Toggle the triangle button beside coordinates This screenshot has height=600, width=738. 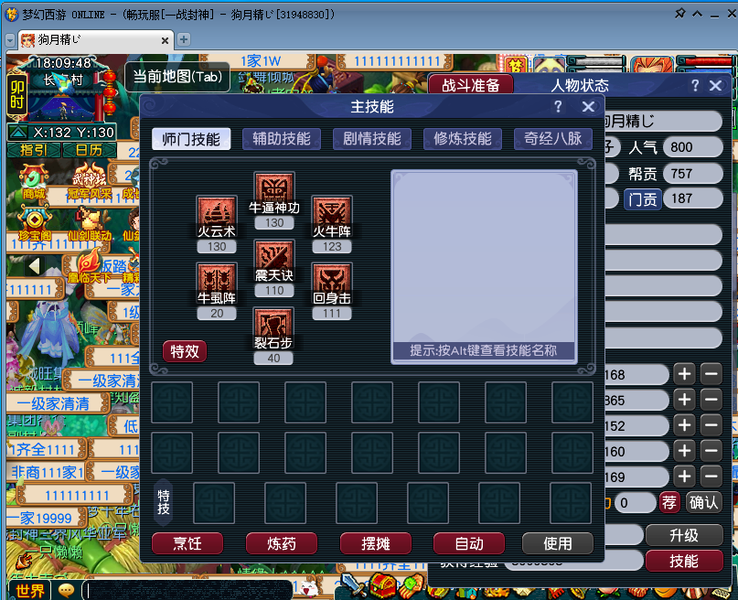(18, 133)
